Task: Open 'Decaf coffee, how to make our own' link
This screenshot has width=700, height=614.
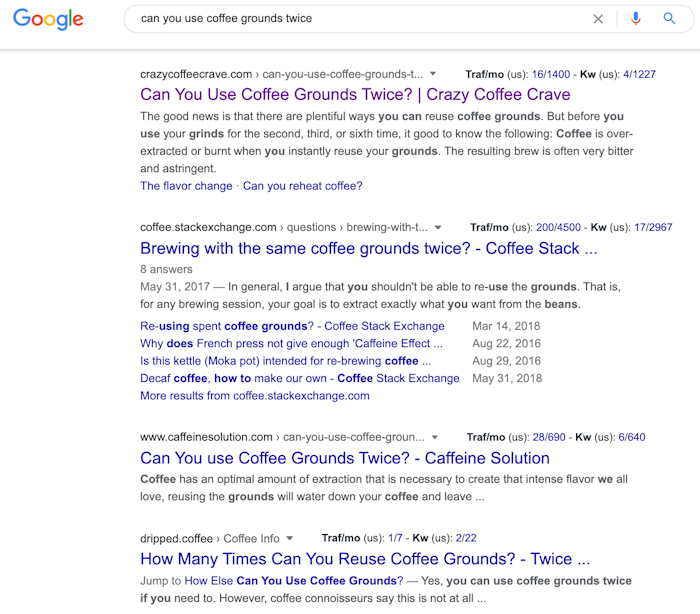Action: click(x=299, y=379)
